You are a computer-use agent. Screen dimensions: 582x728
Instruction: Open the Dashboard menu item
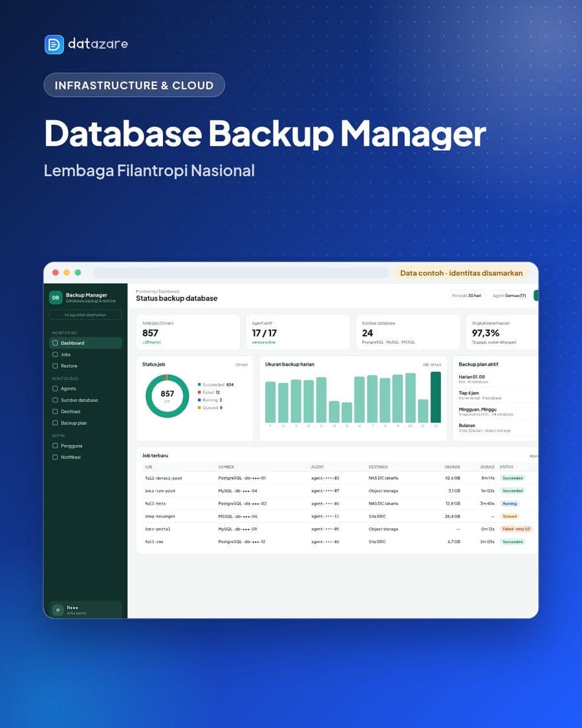85,342
